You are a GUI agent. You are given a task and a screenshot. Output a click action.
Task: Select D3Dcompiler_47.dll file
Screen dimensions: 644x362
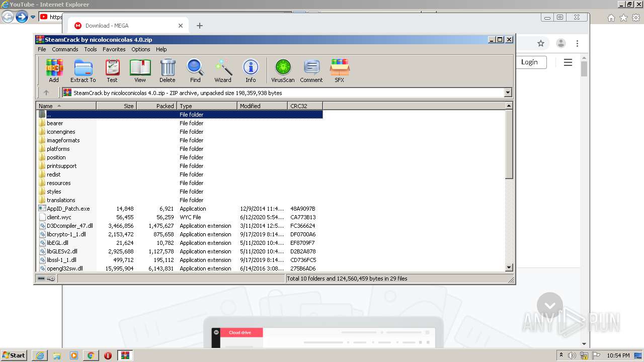tap(69, 226)
